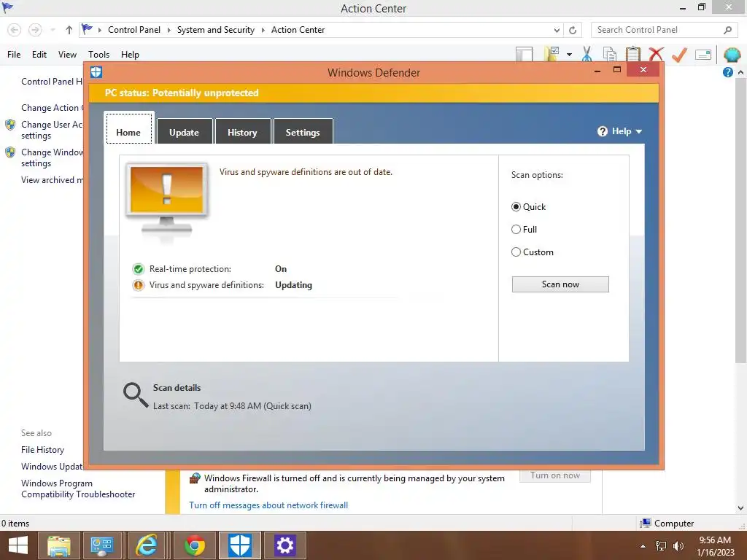The width and height of the screenshot is (747, 560).
Task: Click the Windows Firewall icon in Action Center
Action: tap(194, 478)
